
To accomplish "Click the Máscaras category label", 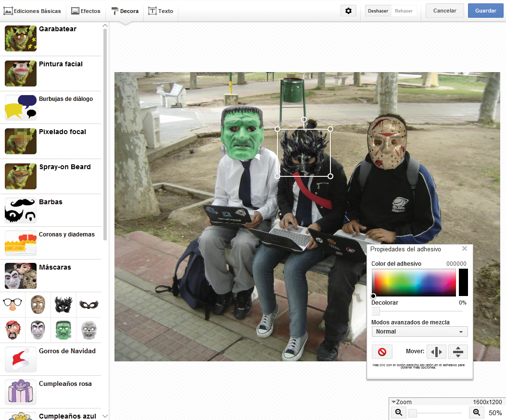I will coord(55,267).
